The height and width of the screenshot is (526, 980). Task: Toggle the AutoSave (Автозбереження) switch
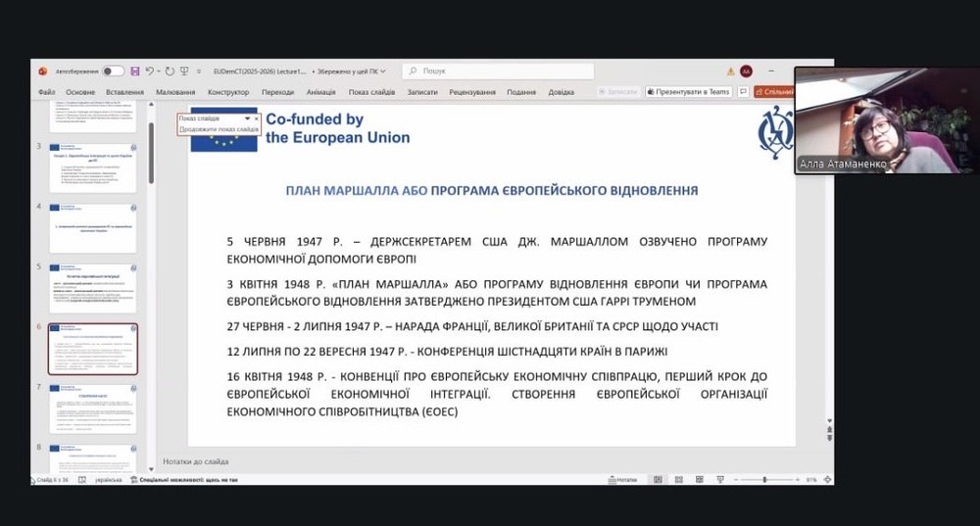(113, 72)
